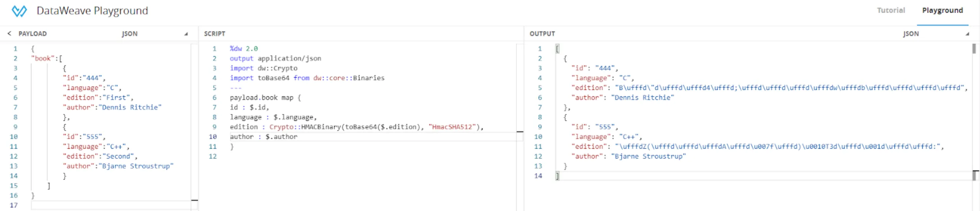Click script line number 12
Viewport: 980px width, 211px height.
[x=212, y=156]
